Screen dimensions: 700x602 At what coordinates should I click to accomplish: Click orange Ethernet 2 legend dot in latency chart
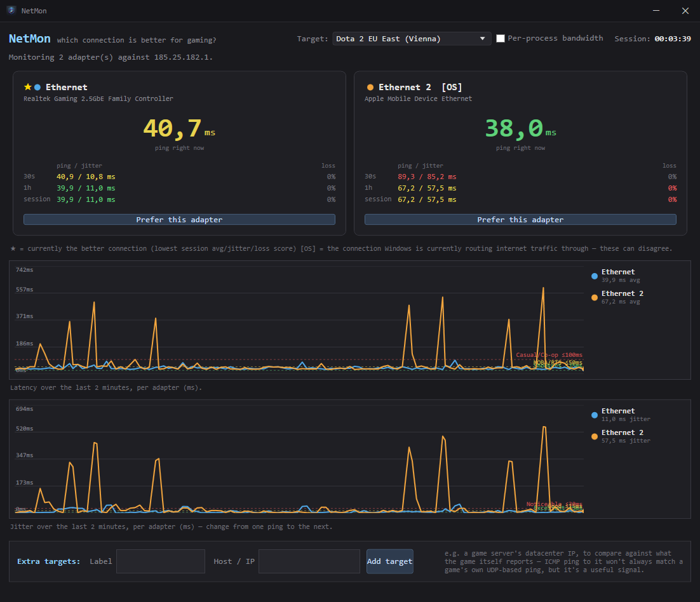[x=594, y=298]
